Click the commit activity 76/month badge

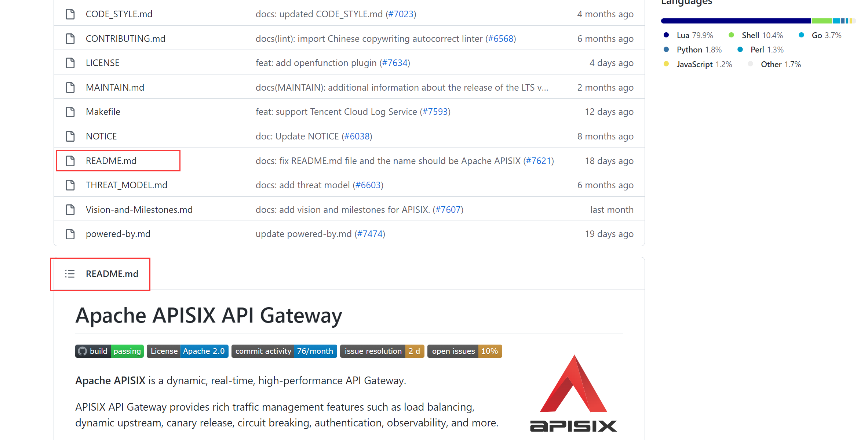click(284, 351)
